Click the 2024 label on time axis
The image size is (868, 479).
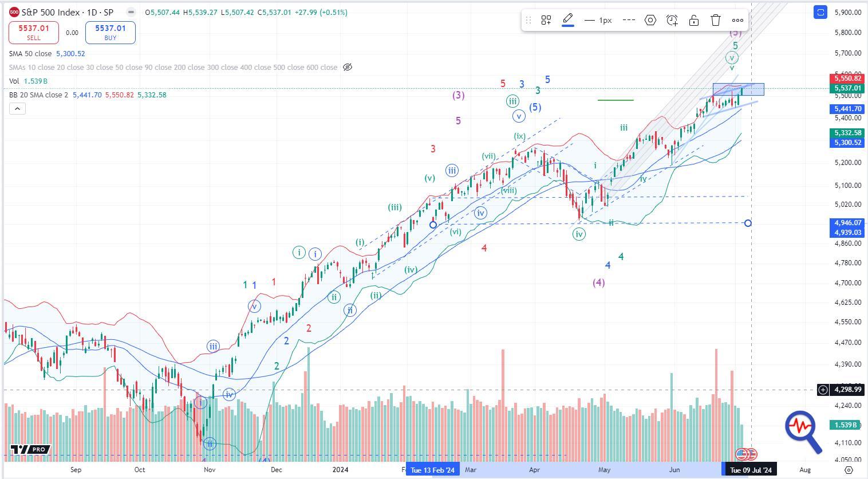click(341, 470)
